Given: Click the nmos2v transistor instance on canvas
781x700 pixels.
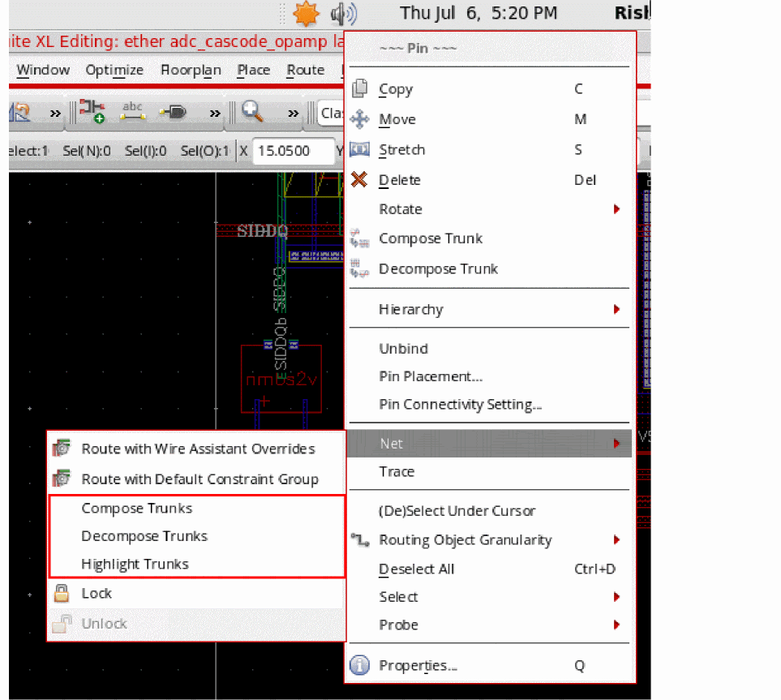Looking at the screenshot, I should coord(281,380).
